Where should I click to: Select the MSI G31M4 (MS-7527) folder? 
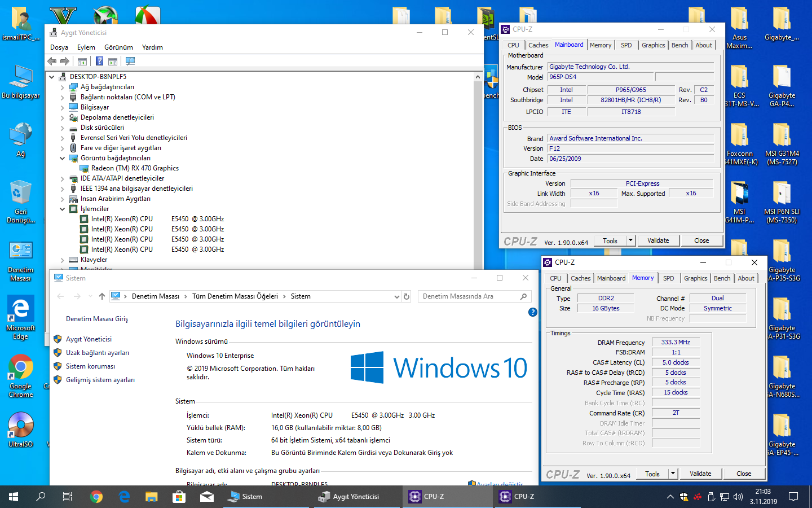pos(782,143)
